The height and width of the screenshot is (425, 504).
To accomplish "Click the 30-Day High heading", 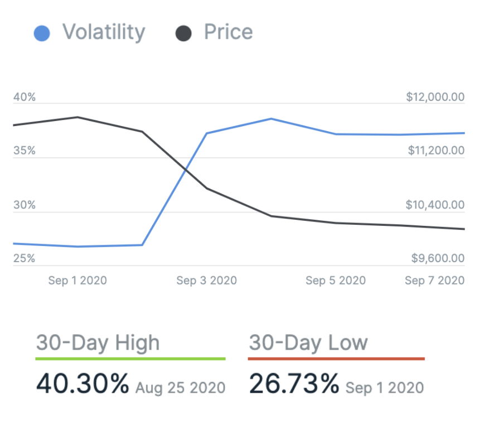I will pyautogui.click(x=98, y=342).
